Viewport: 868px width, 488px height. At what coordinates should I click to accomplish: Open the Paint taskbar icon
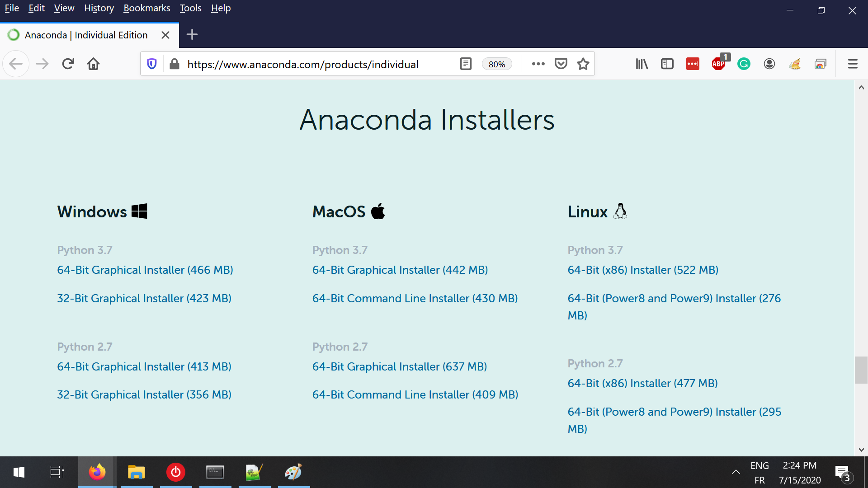coord(293,472)
